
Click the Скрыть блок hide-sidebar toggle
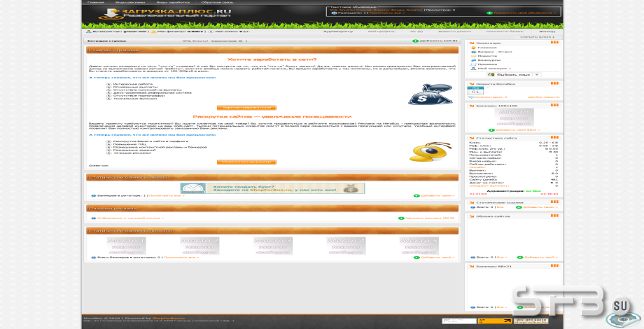[x=537, y=37]
